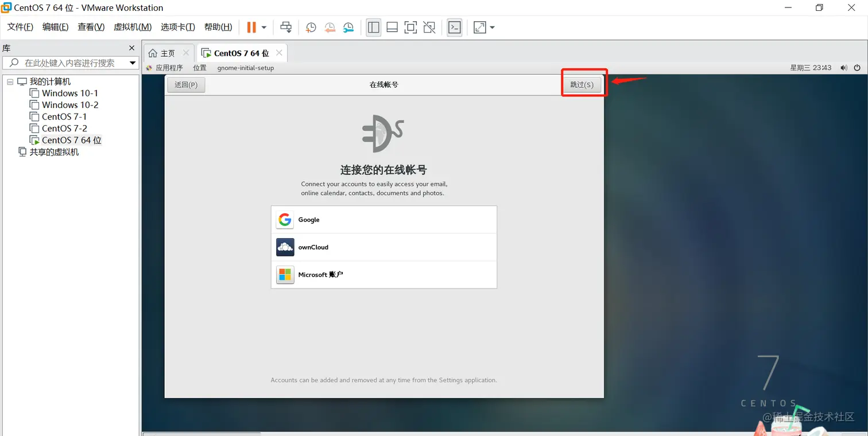Enter full screen mode icon

tap(410, 27)
